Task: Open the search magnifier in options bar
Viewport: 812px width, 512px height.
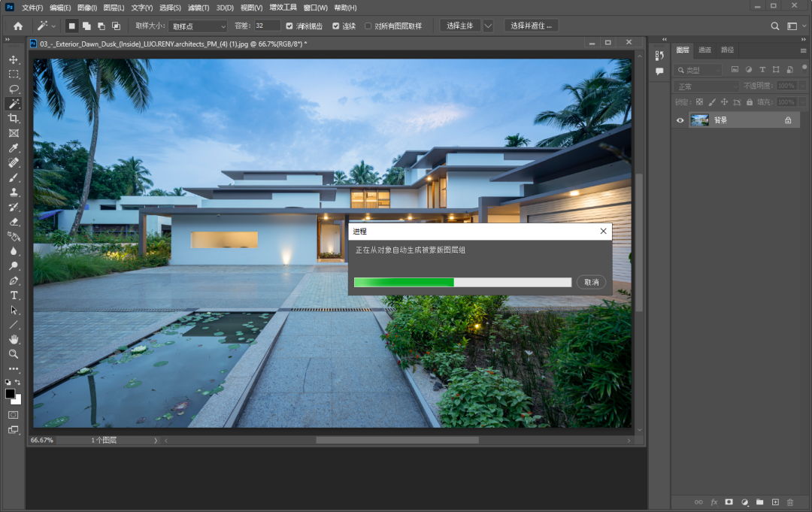Action: click(x=774, y=26)
